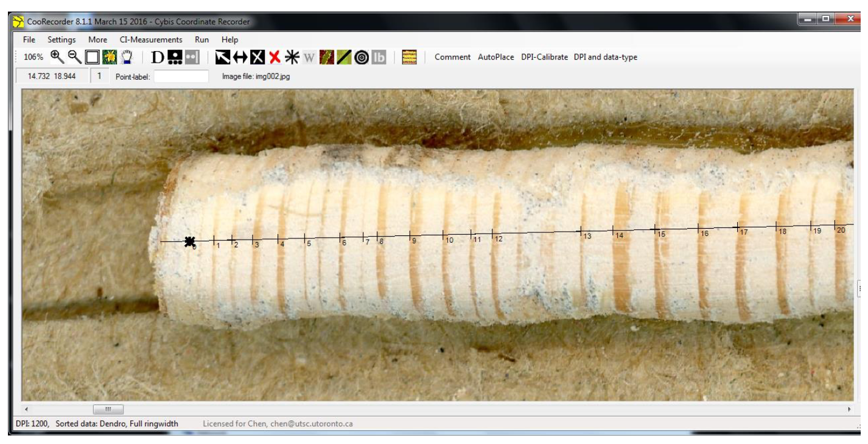Screen dimensions: 868x444
Task: Click the red X delete point icon
Action: (x=275, y=57)
